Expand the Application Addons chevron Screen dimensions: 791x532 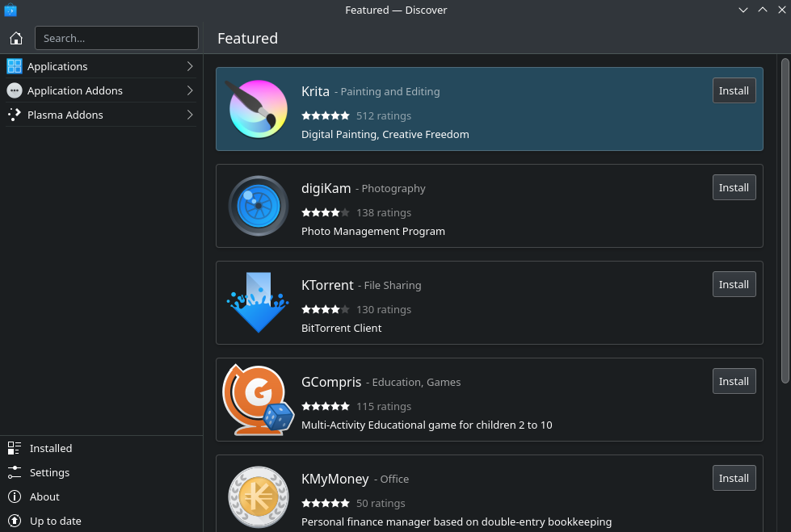point(190,90)
